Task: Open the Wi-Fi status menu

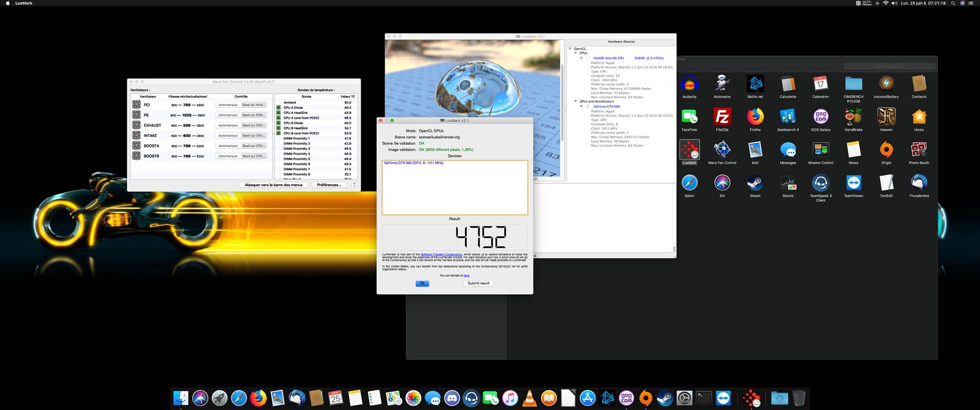Action: [x=886, y=3]
